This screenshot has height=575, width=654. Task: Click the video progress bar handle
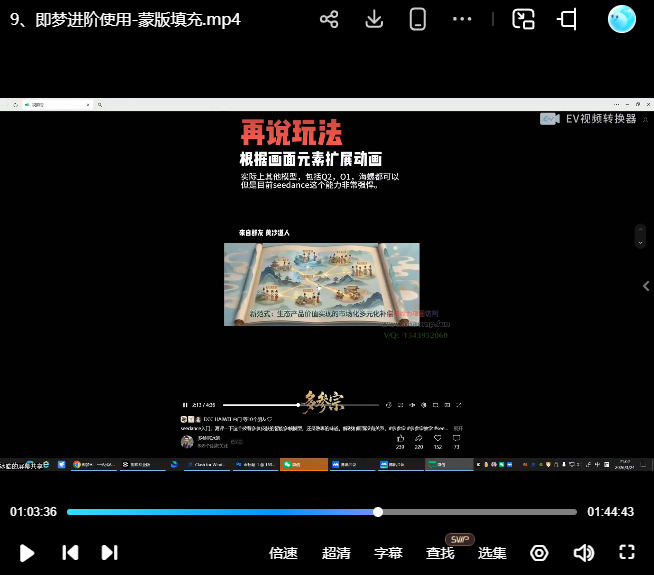coord(378,512)
